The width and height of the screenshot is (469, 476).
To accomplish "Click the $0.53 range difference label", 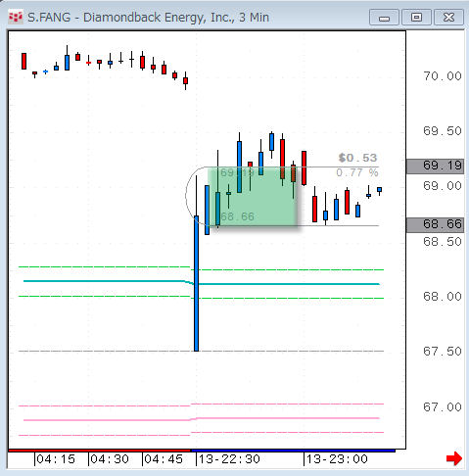I will coord(357,158).
